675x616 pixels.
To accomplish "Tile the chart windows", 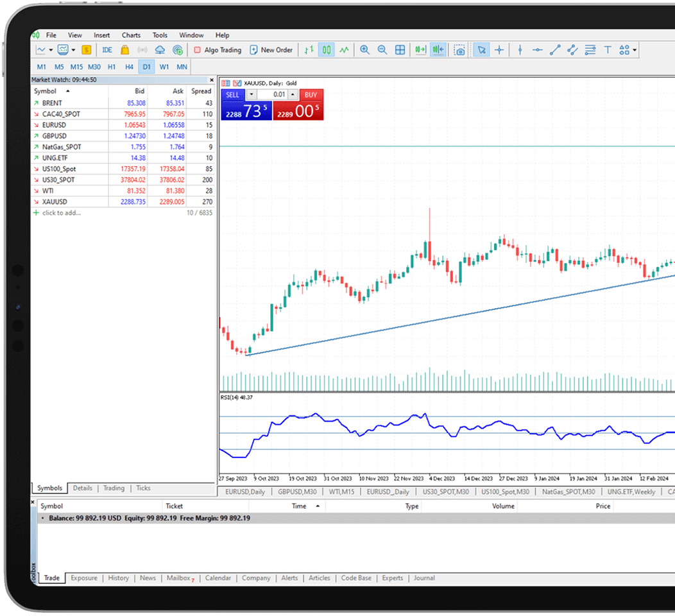I will tap(400, 50).
